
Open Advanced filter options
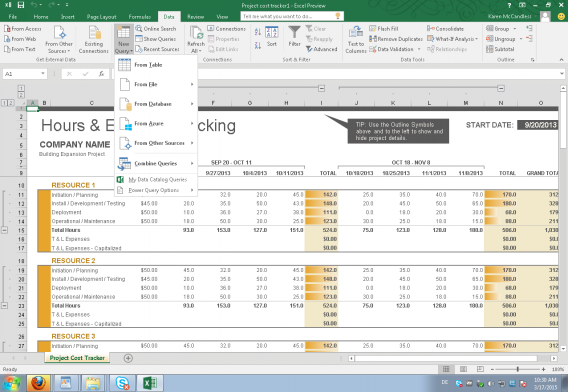tap(322, 49)
